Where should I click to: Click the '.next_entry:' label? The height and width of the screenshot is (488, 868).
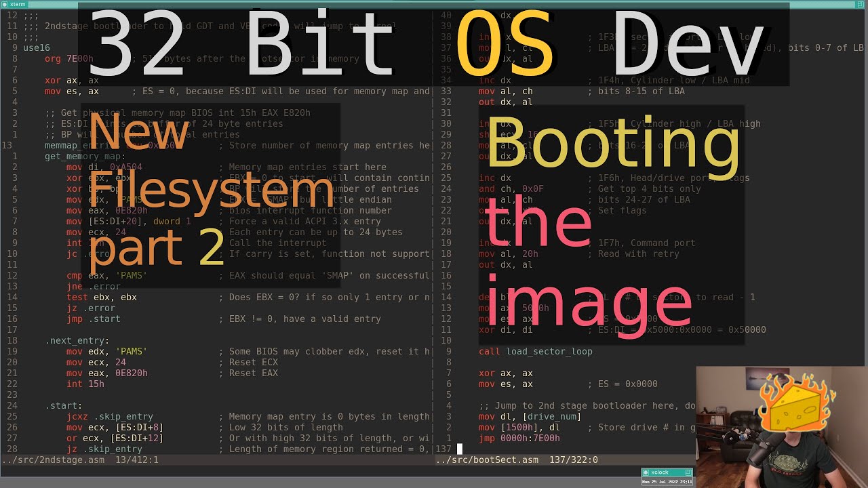point(77,340)
